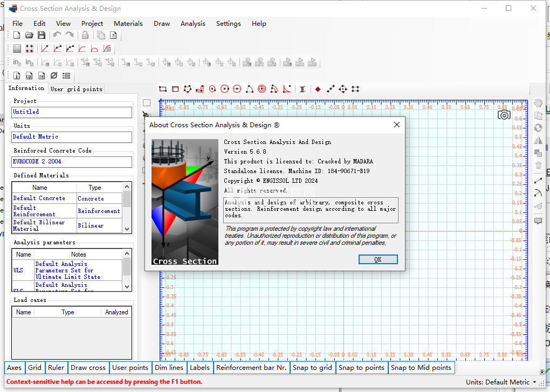
Task: Open the Help menu
Action: [x=259, y=24]
